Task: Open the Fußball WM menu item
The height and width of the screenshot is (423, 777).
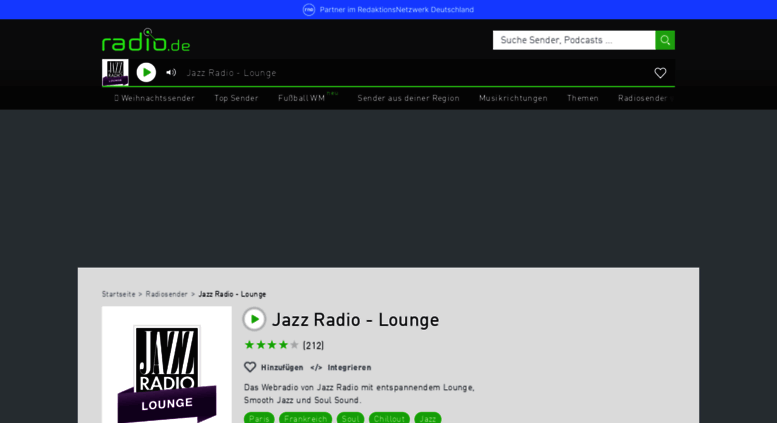Action: click(302, 98)
